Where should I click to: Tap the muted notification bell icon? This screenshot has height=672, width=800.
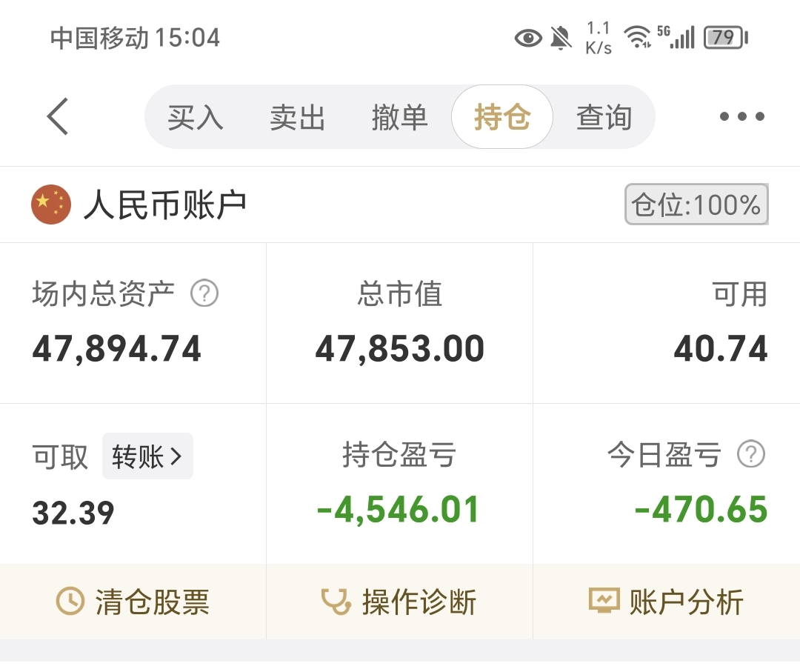click(x=560, y=37)
